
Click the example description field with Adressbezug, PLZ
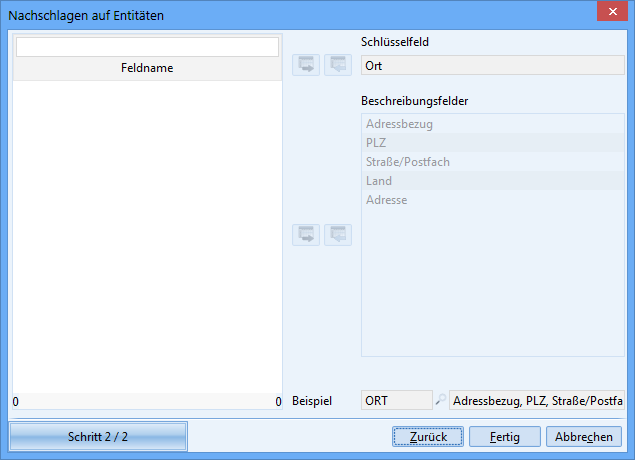click(537, 401)
